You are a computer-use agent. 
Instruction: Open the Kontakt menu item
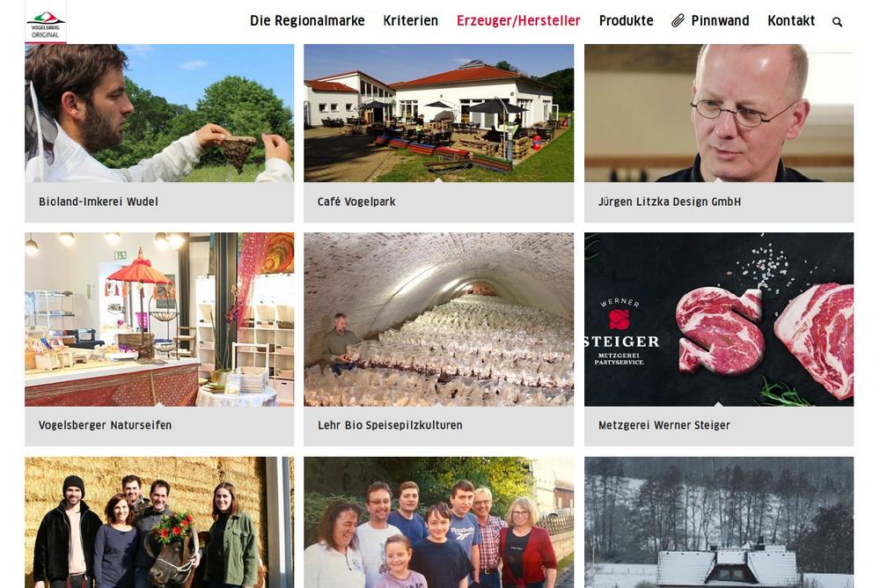[x=791, y=21]
